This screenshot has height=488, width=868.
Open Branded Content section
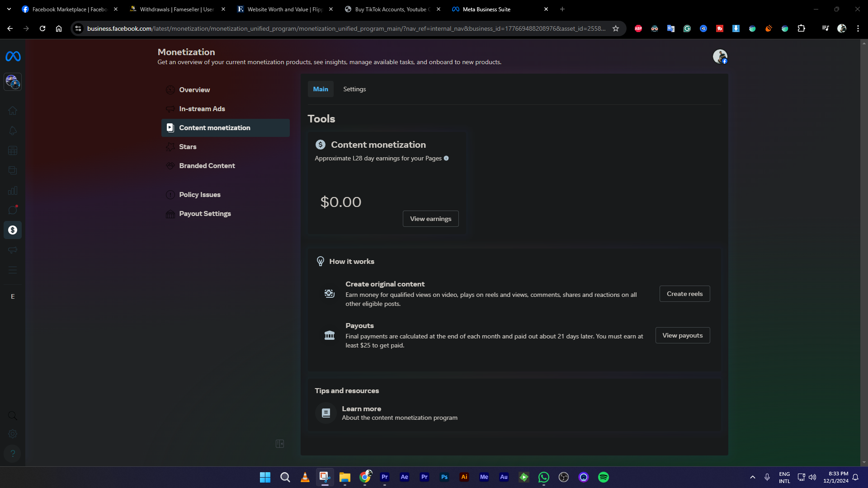click(x=225, y=166)
